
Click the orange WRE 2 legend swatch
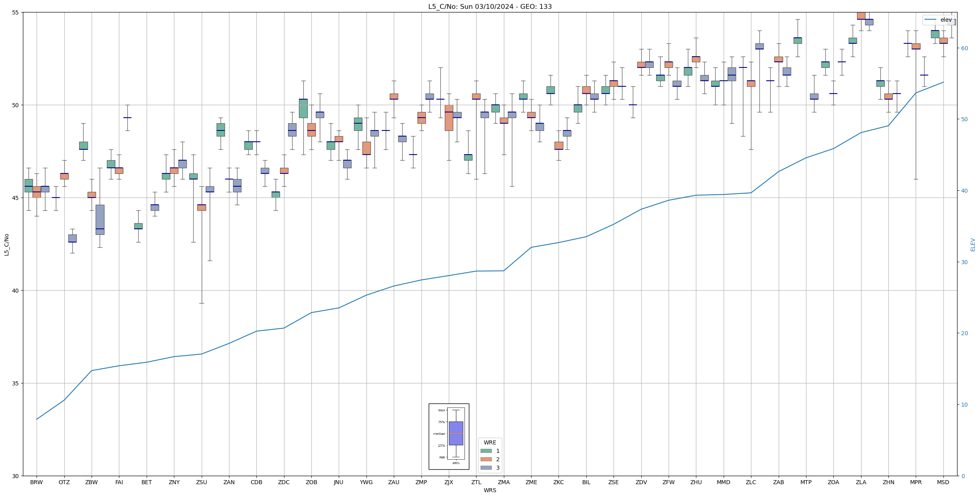pyautogui.click(x=486, y=459)
